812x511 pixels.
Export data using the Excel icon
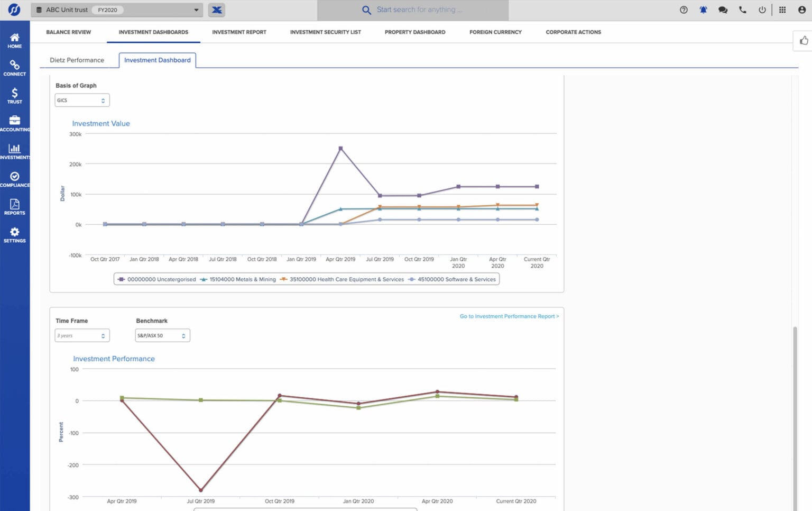(216, 10)
